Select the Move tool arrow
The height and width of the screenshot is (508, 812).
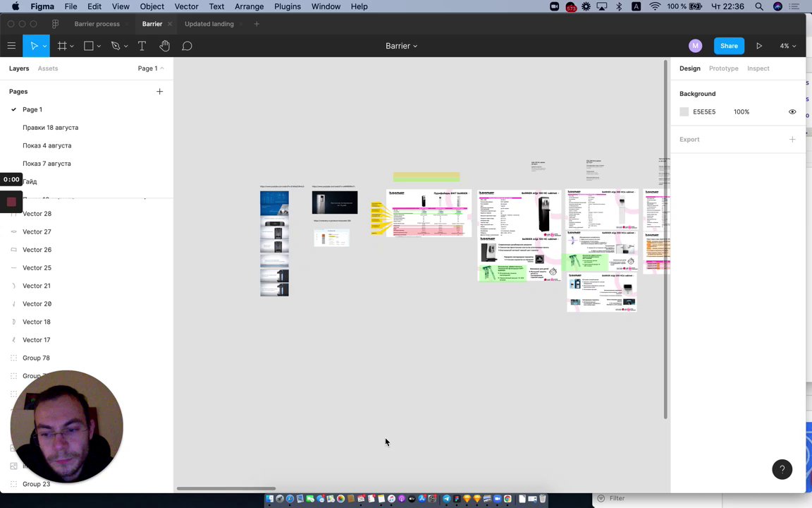34,46
